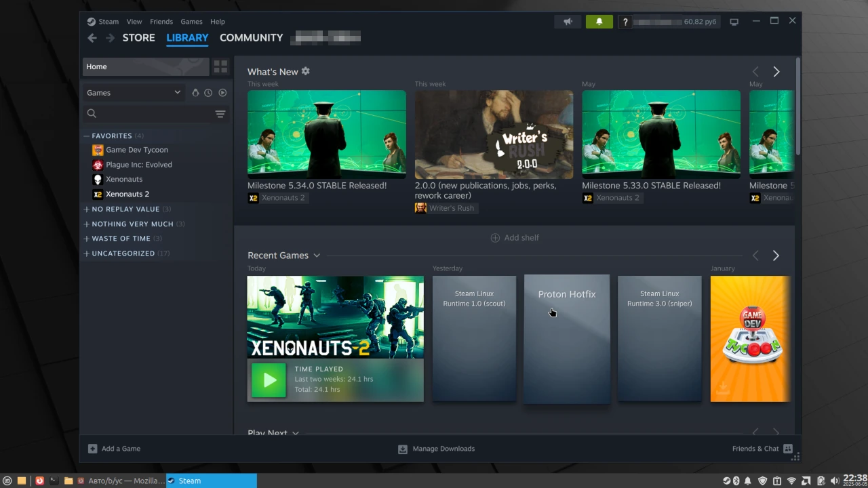The image size is (868, 488).
Task: Click the account wallet balance 60.82 руб
Action: [700, 22]
